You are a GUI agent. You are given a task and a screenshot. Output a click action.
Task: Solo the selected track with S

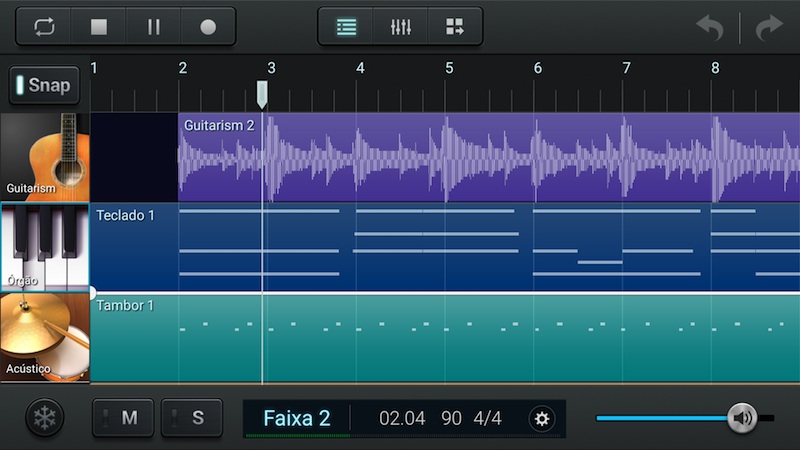[192, 418]
